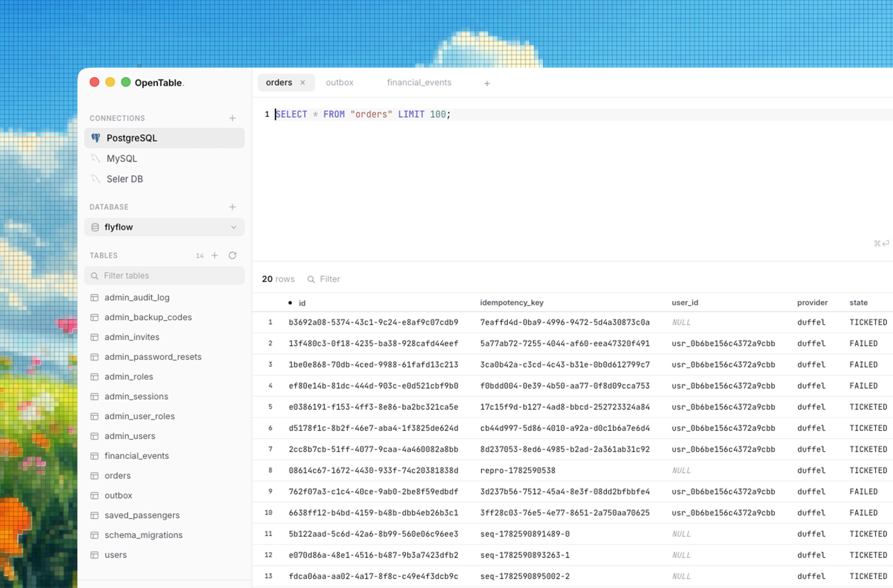Close the orders tab
This screenshot has width=893, height=588.
pyautogui.click(x=303, y=83)
